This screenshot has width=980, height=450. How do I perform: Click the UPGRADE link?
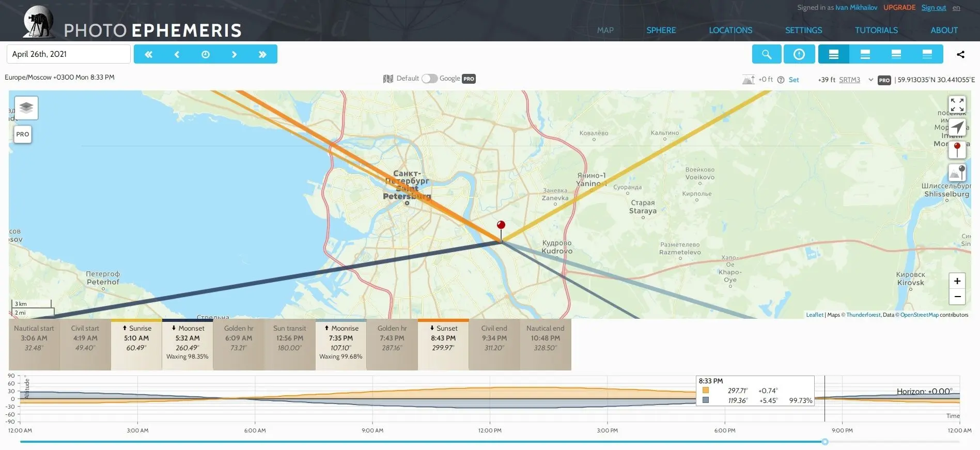[x=899, y=7]
